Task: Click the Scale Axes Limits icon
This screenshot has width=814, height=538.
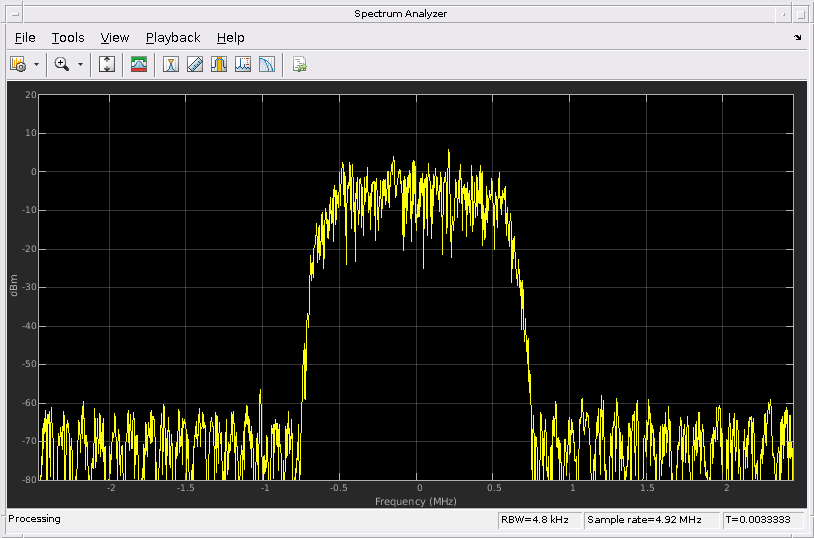Action: coord(108,64)
